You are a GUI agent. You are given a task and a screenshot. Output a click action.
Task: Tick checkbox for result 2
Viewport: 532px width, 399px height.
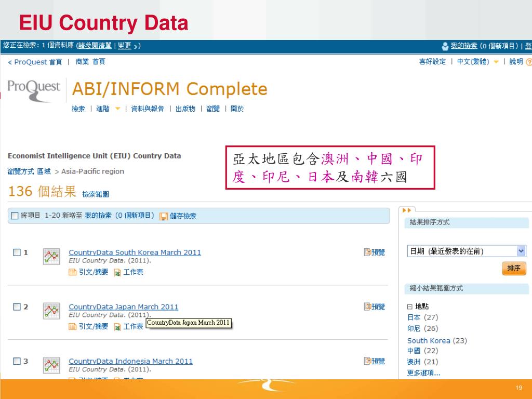[17, 307]
